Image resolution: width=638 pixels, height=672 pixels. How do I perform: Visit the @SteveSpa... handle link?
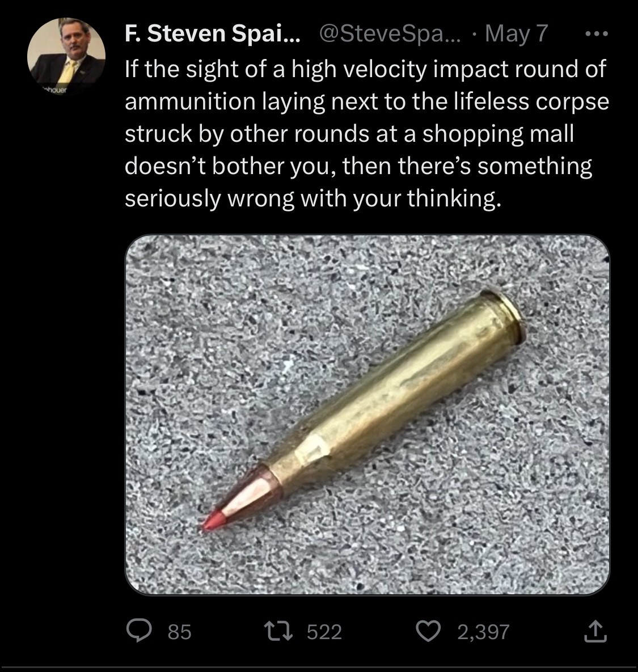[390, 33]
